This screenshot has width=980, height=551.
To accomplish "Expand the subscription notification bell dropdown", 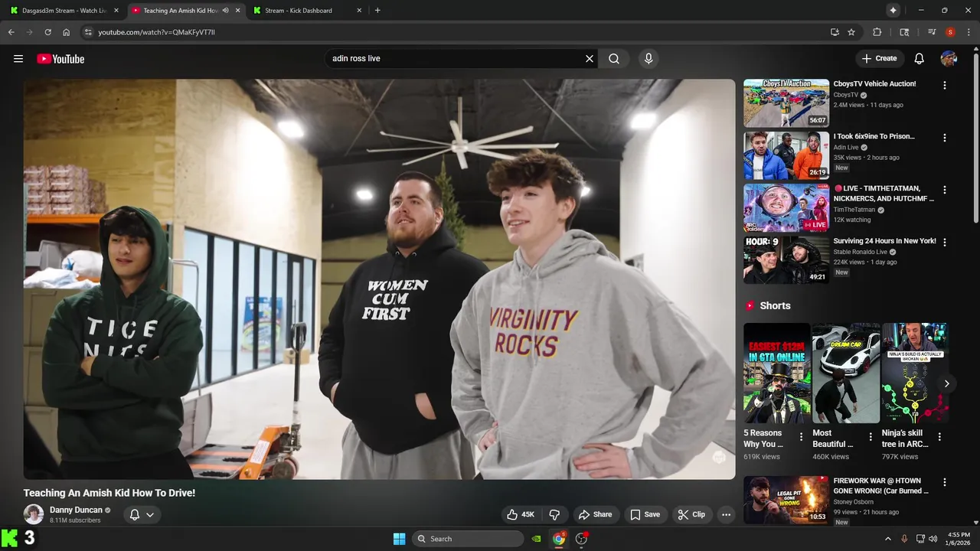I will 142,514.
